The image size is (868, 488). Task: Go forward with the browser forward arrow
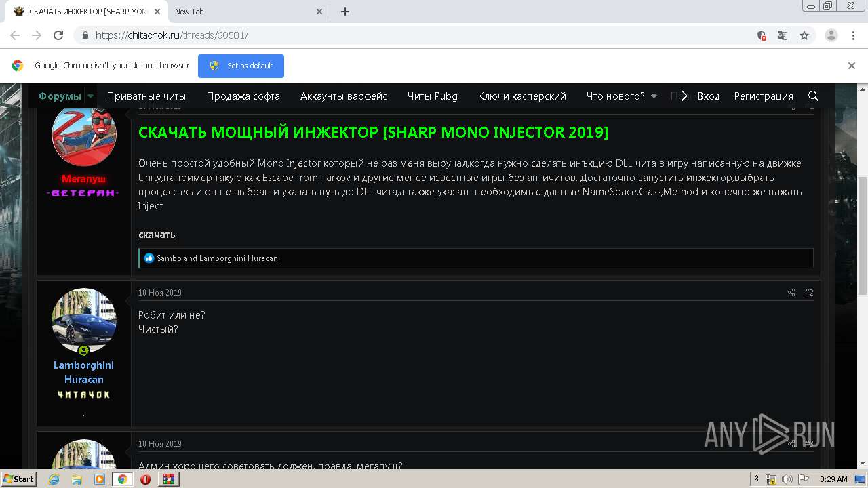[37, 35]
